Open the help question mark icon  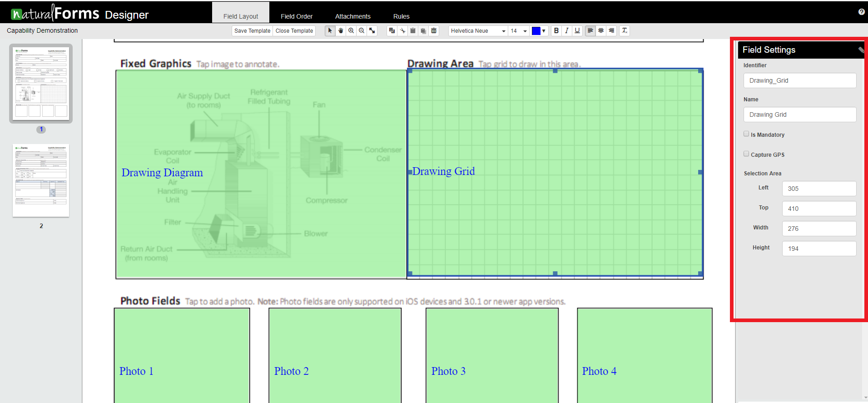pos(861,12)
